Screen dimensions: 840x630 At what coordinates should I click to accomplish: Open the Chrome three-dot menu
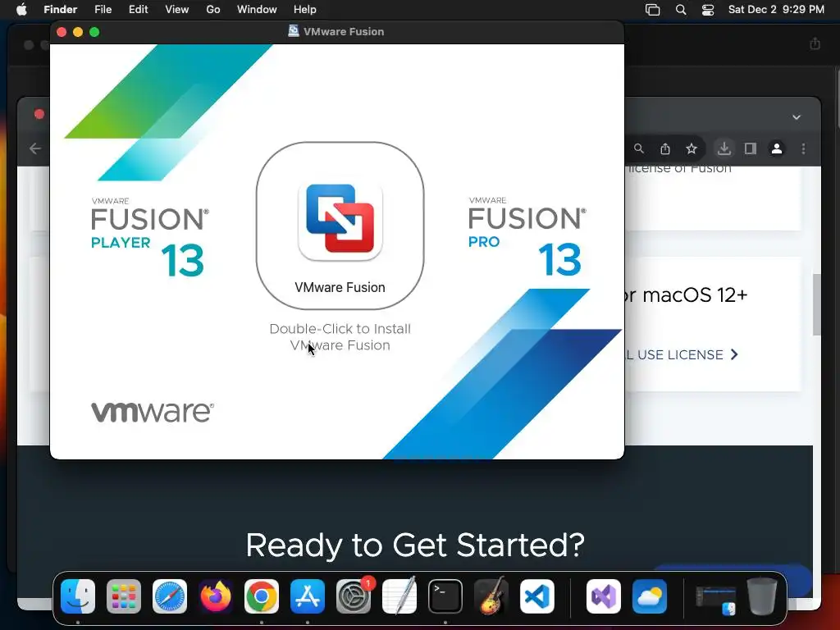tap(803, 148)
